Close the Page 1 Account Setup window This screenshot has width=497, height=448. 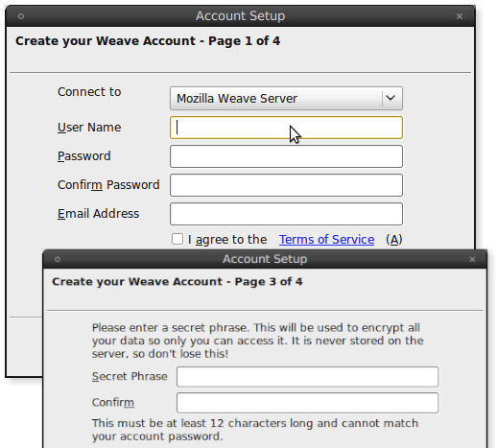pos(460,16)
